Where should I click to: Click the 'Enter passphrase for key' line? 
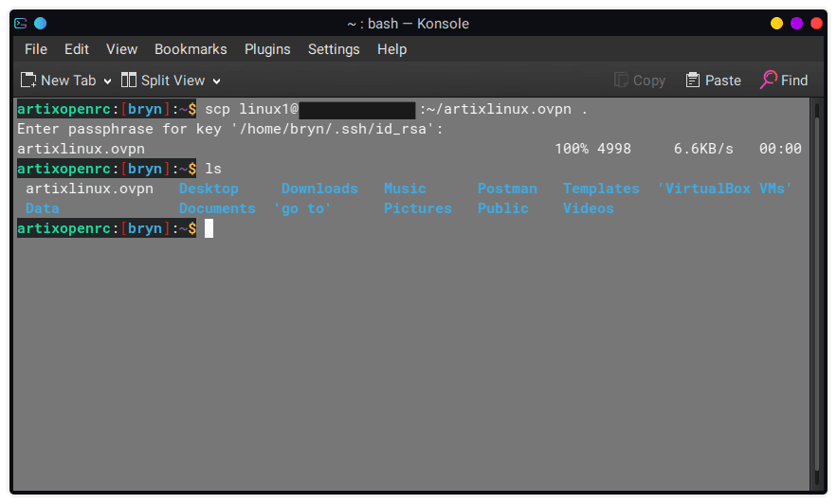[230, 129]
